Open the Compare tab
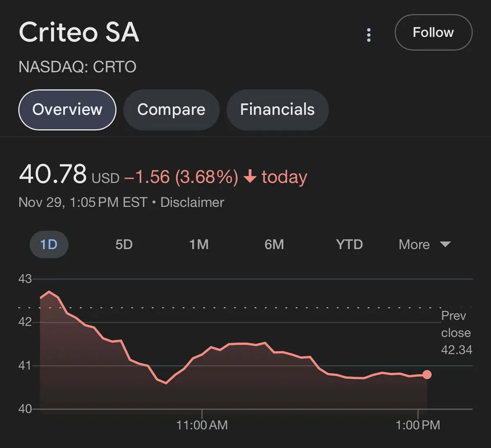Image resolution: width=491 pixels, height=448 pixels. [x=171, y=110]
